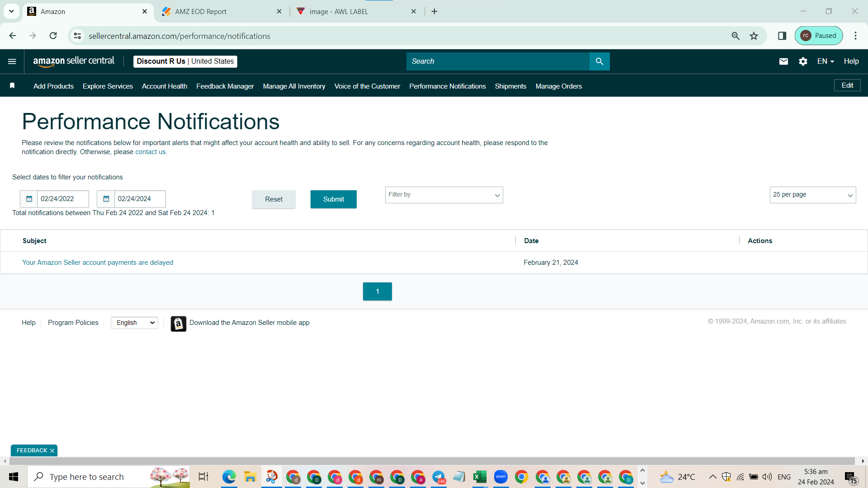Bookmark this page with the star icon
868x488 pixels.
pos(754,36)
